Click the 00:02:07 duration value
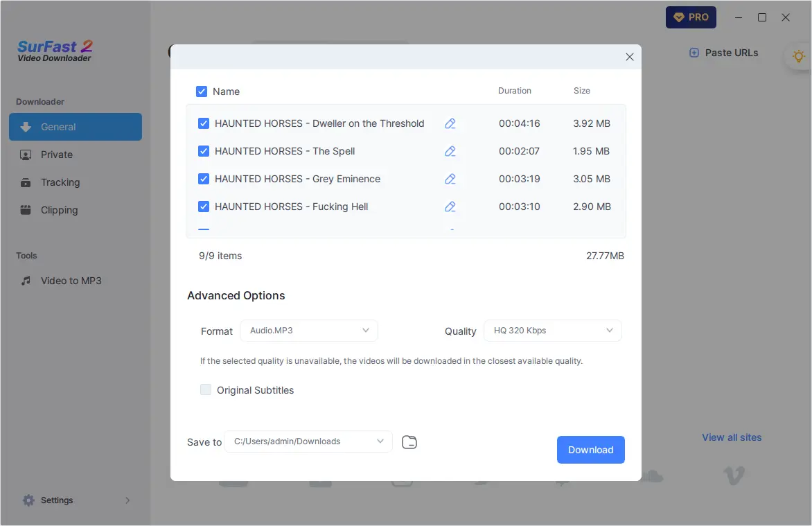 pyautogui.click(x=519, y=151)
